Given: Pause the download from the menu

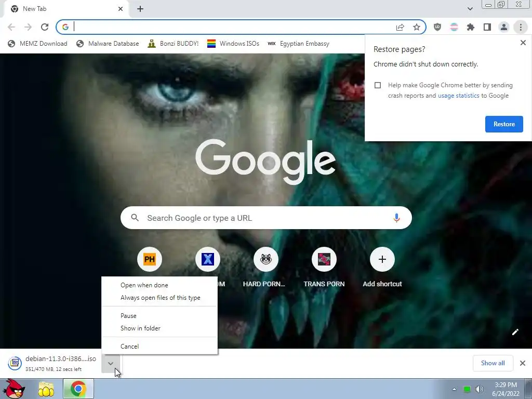Looking at the screenshot, I should click(x=159, y=315).
